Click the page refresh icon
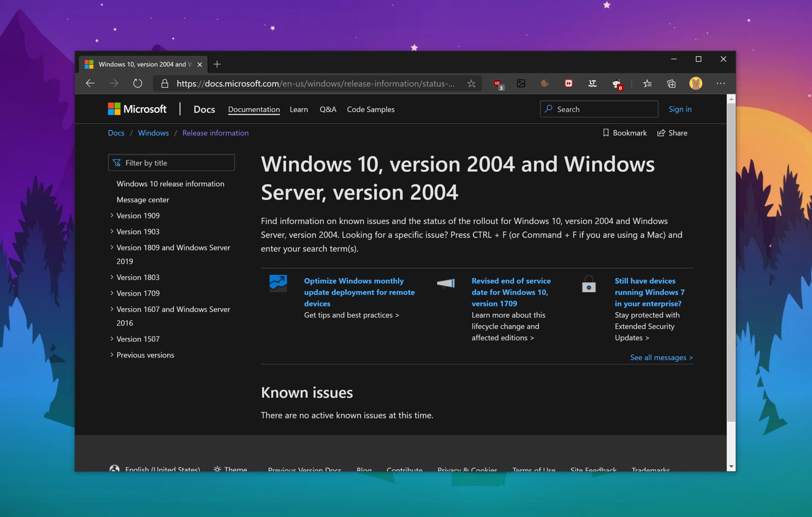The height and width of the screenshot is (517, 812). (138, 83)
